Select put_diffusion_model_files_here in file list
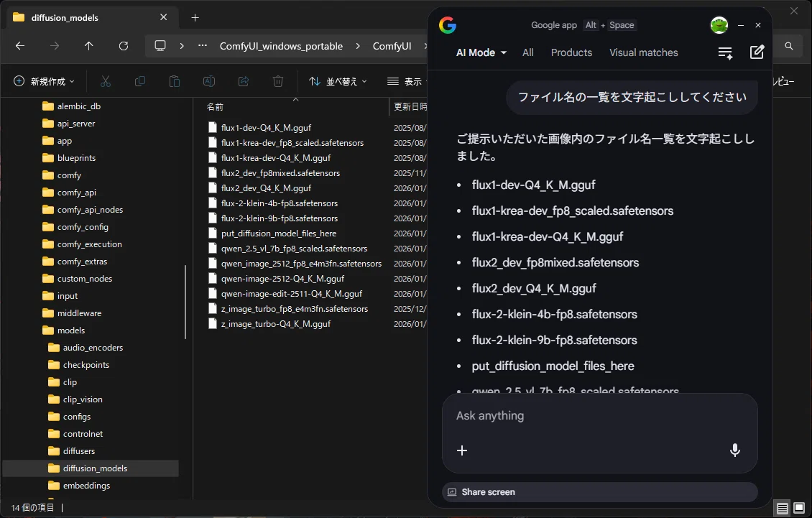The width and height of the screenshot is (812, 518). pos(279,233)
